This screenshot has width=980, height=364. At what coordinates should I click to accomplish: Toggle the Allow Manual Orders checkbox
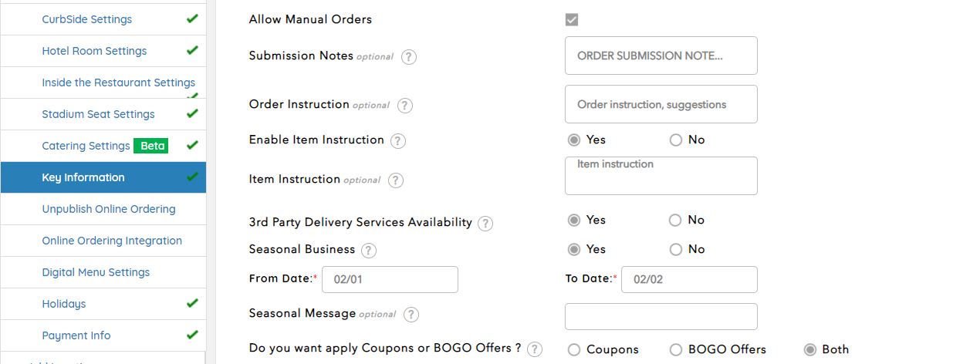(x=572, y=19)
